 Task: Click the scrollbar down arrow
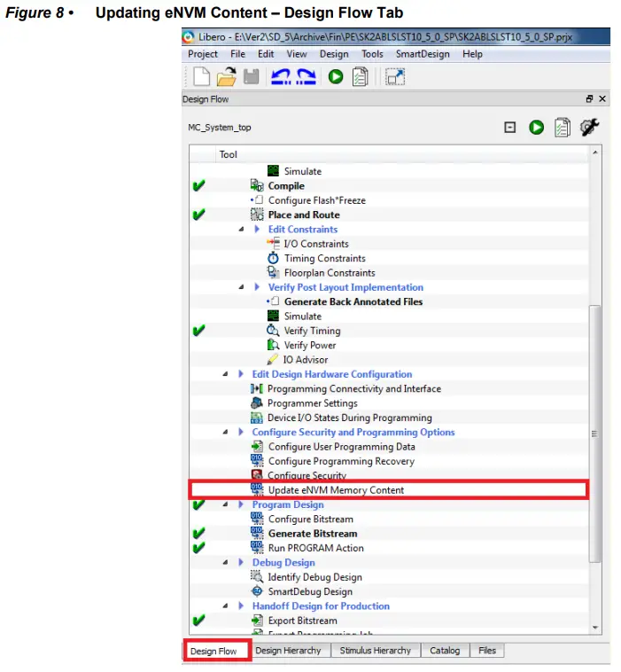(x=595, y=628)
